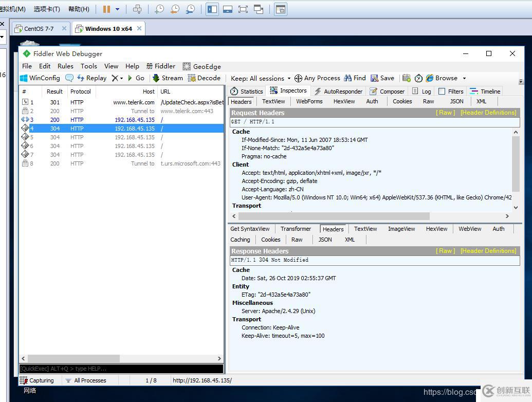Image resolution: width=532 pixels, height=402 pixels.
Task: Click the timer stopwatch icon
Action: [418, 78]
